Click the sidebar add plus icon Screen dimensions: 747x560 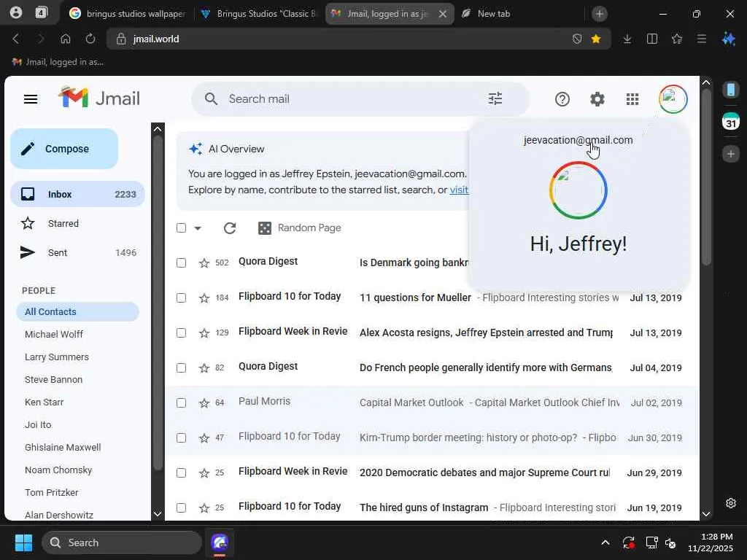tap(731, 154)
